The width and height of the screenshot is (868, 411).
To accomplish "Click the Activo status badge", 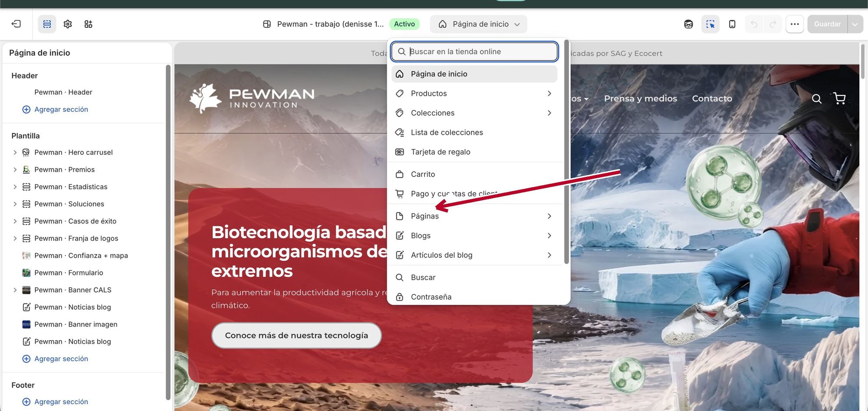I will tap(404, 24).
